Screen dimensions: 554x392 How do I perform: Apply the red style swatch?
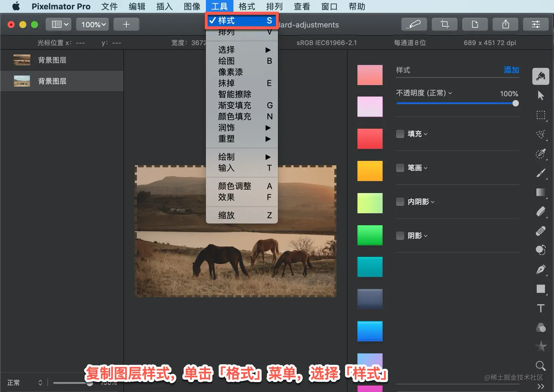(x=370, y=138)
